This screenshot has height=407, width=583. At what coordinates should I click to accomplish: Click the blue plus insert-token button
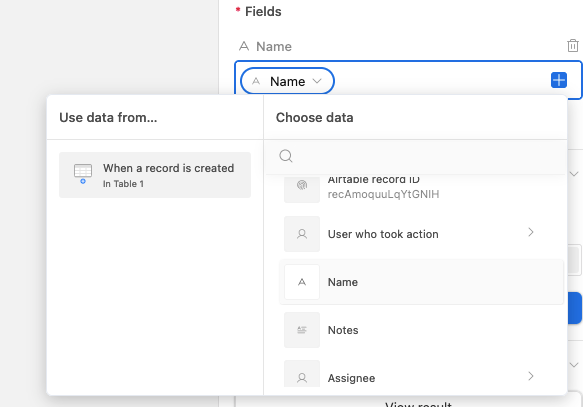click(x=558, y=80)
